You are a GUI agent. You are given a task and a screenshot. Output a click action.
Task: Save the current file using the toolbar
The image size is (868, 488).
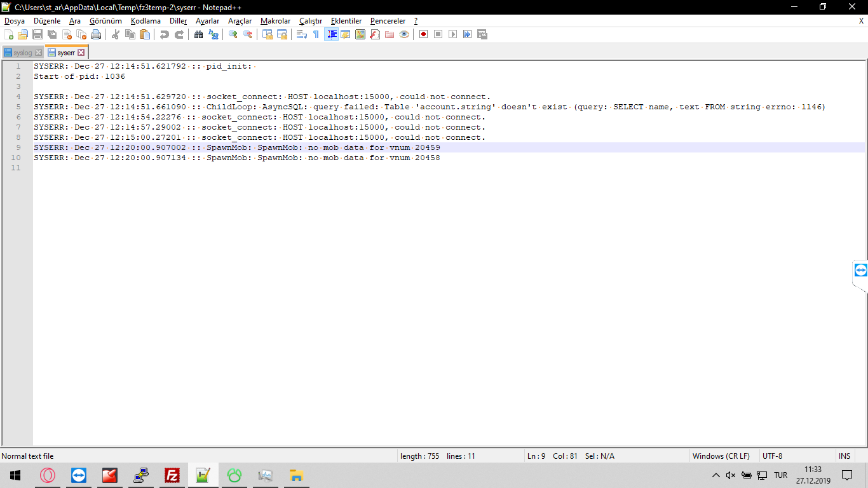37,34
